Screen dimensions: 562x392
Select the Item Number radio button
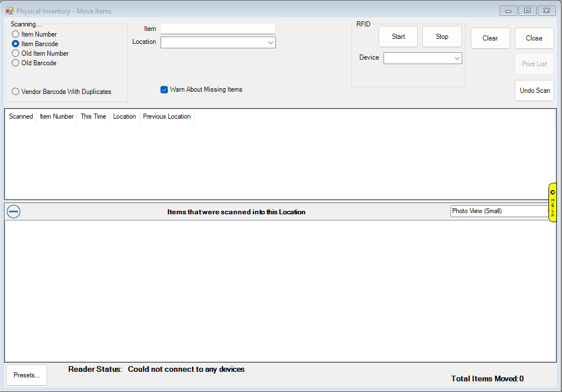click(x=16, y=34)
